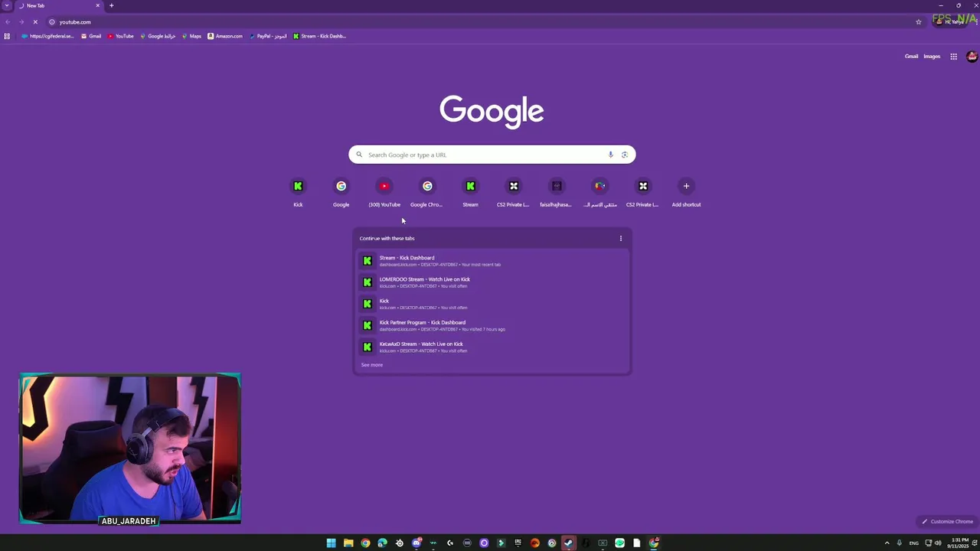
Task: Open more options for Continue tabs card
Action: [621, 238]
